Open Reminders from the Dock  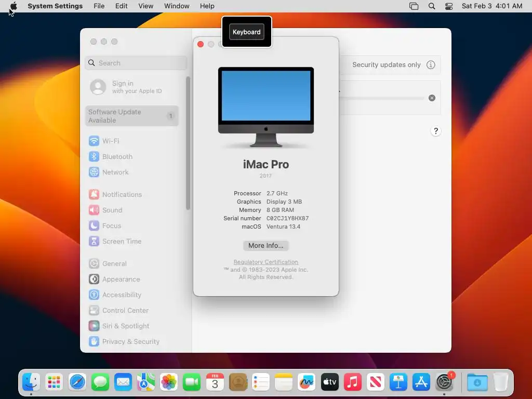(x=261, y=382)
